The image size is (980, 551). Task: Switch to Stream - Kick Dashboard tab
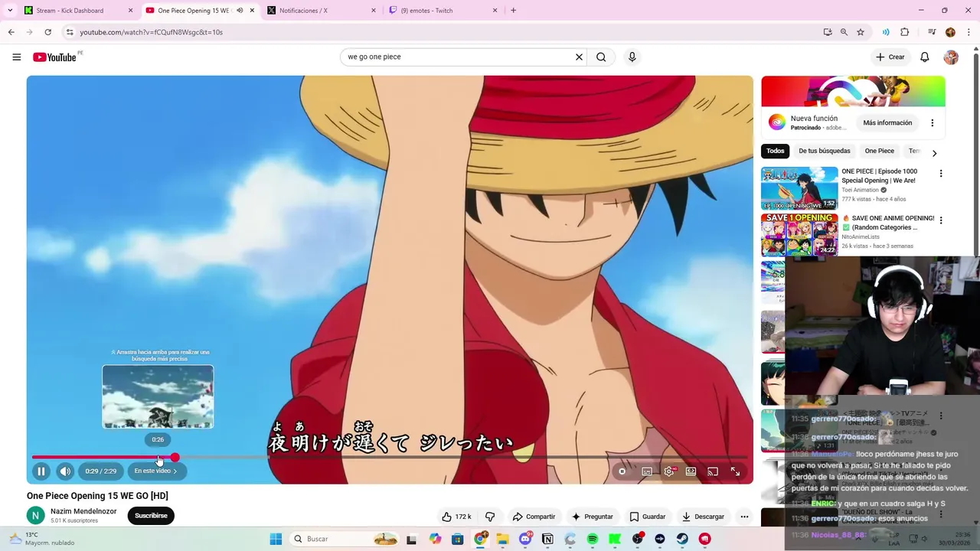point(79,11)
